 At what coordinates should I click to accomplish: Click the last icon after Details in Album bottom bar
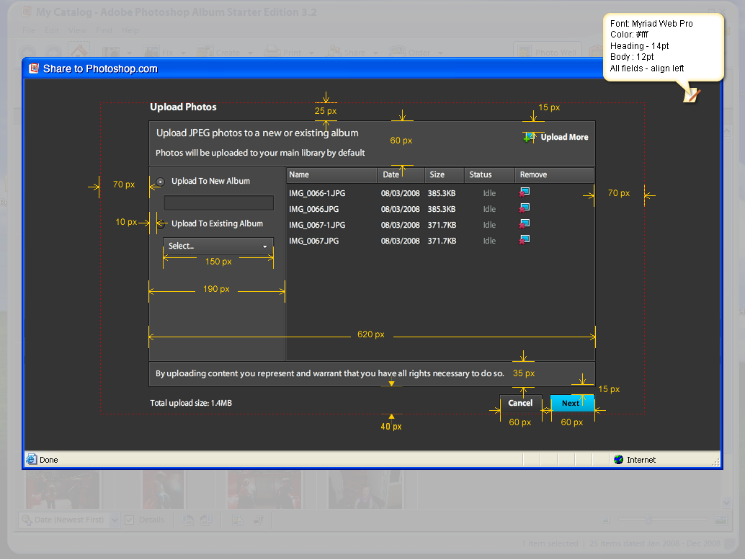(258, 520)
